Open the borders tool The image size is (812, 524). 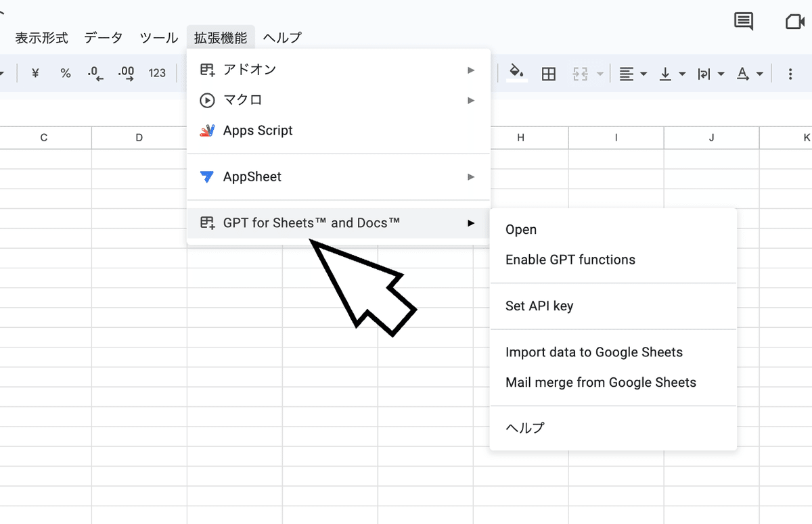click(549, 74)
